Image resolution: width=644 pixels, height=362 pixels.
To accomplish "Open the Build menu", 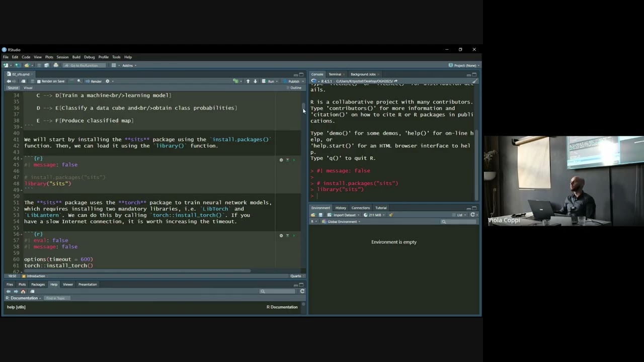I will (x=76, y=57).
